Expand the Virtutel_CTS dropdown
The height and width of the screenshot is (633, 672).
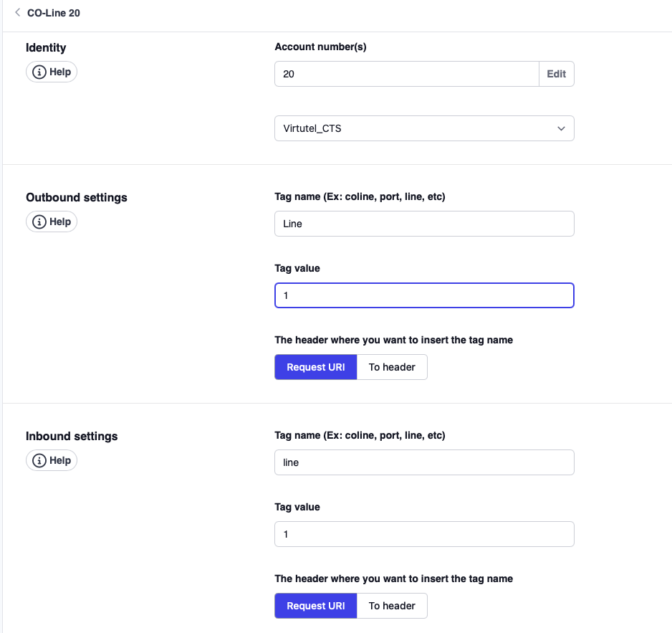click(424, 129)
